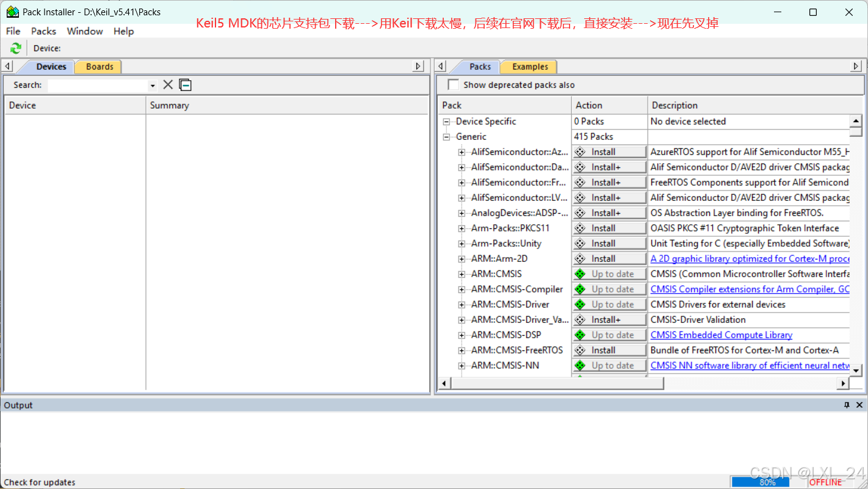
Task: Click green status icon for ARM::CMSIS-NN
Action: 580,366
